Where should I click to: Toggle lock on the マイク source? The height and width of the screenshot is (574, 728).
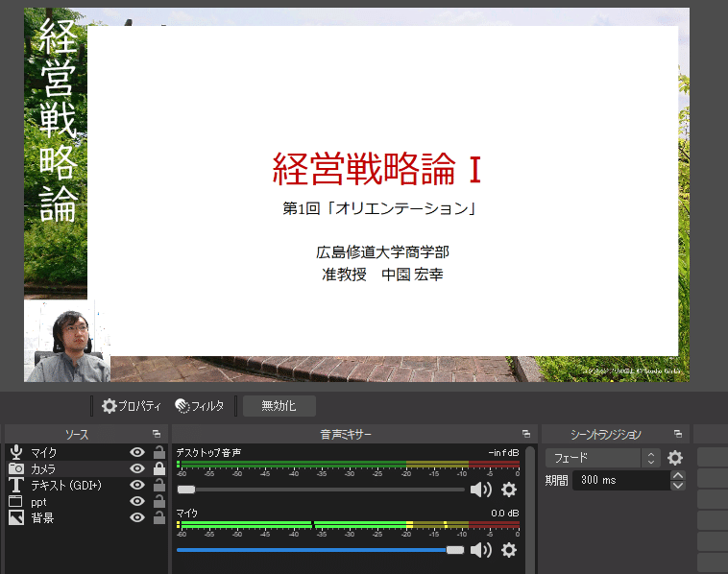tap(159, 452)
